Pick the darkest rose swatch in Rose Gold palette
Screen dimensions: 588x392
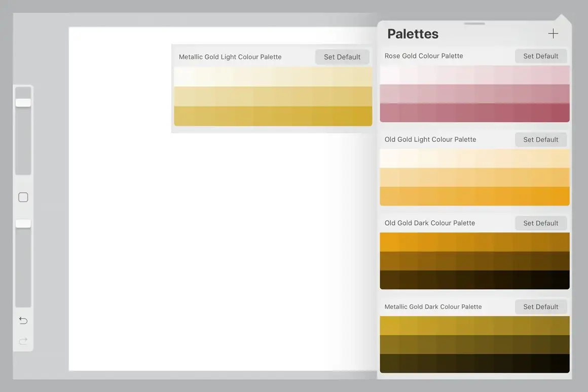click(560, 112)
